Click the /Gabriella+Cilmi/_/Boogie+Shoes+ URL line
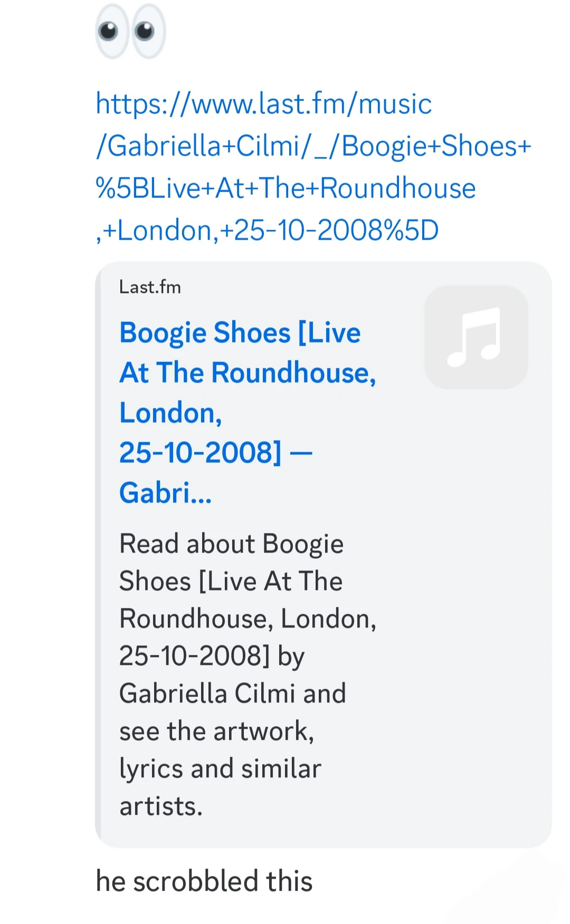Image resolution: width=570 pixels, height=924 pixels. (313, 146)
